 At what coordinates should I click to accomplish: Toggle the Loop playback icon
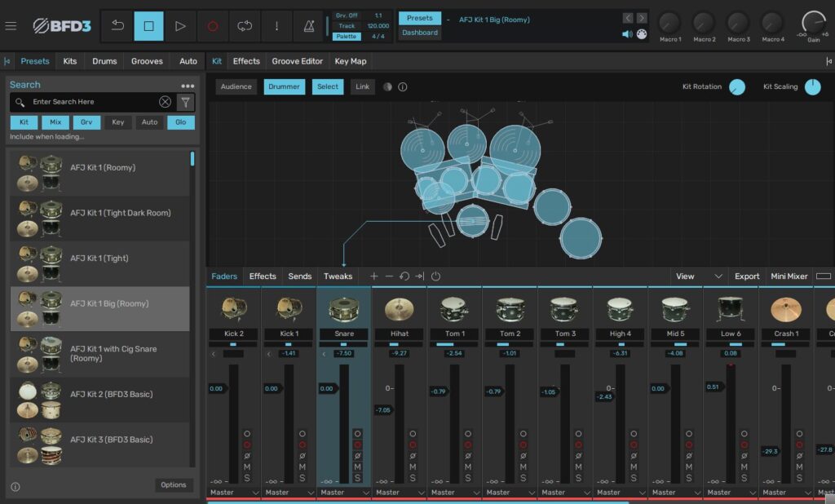pos(245,26)
